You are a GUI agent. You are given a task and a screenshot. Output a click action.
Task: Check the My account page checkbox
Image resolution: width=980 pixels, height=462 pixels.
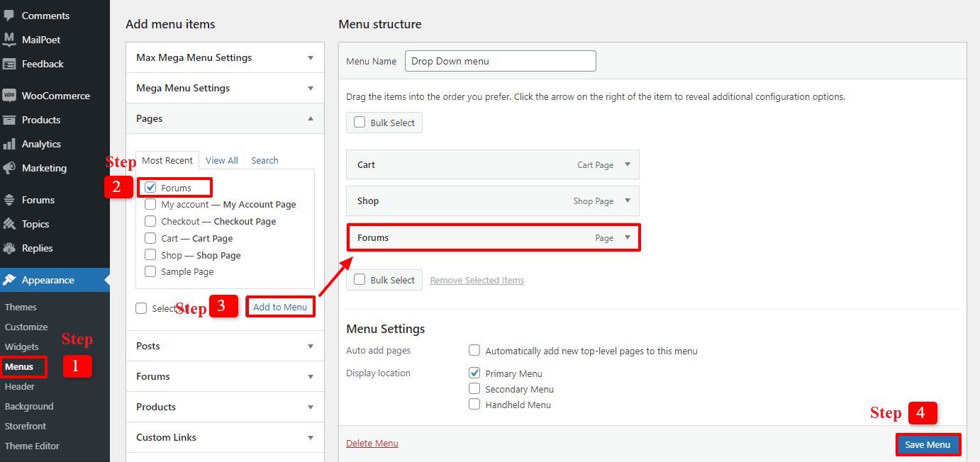coord(150,204)
